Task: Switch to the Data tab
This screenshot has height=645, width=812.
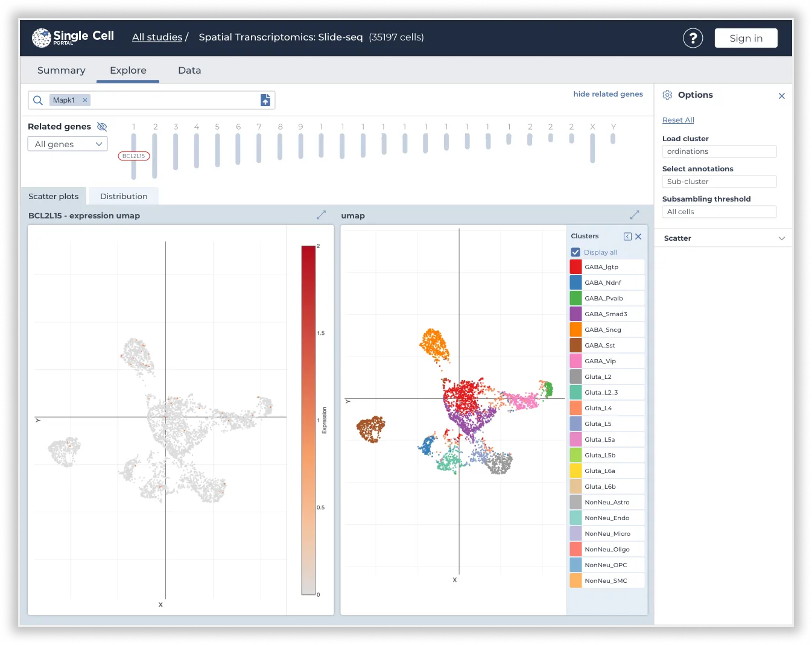Action: 189,70
